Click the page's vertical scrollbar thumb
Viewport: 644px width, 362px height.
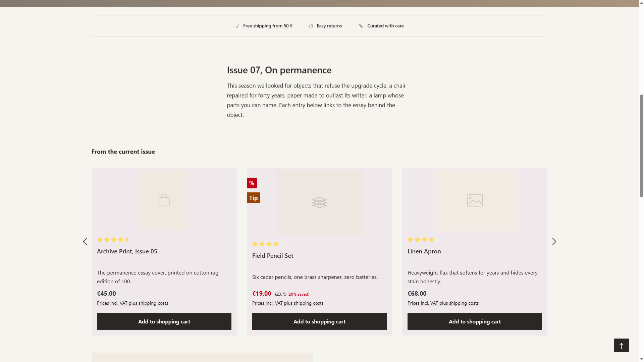click(641, 146)
